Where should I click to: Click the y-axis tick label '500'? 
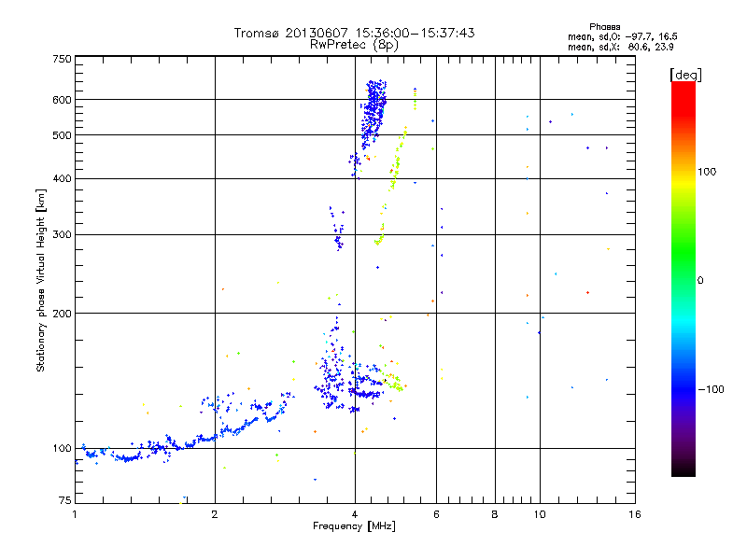point(62,135)
